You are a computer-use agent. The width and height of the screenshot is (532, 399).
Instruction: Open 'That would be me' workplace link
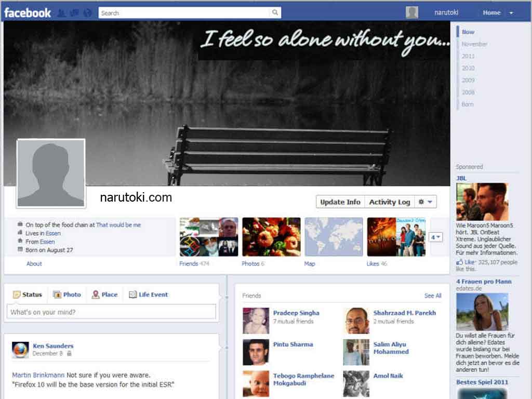click(118, 225)
